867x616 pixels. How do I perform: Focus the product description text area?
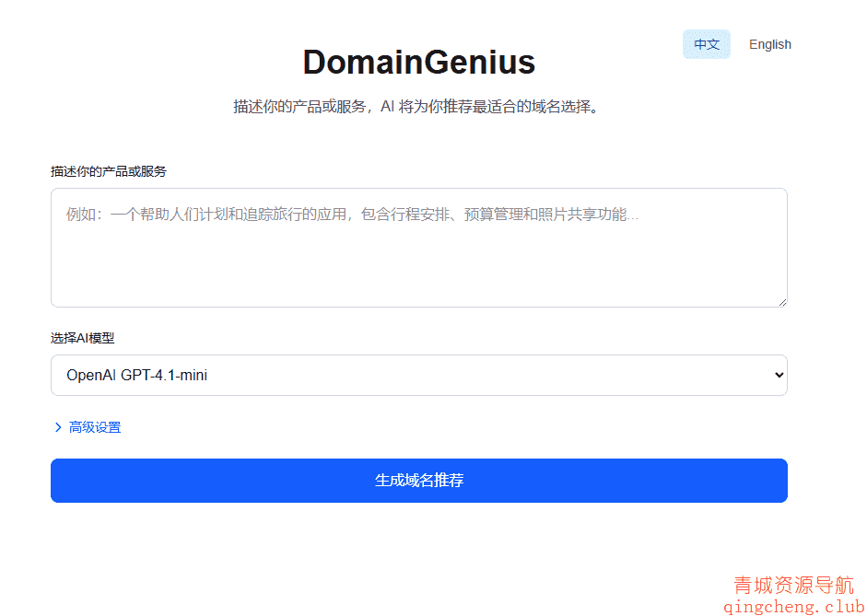pos(419,247)
